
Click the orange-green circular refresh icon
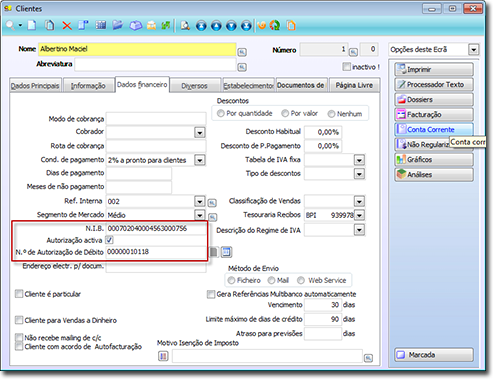click(x=275, y=26)
